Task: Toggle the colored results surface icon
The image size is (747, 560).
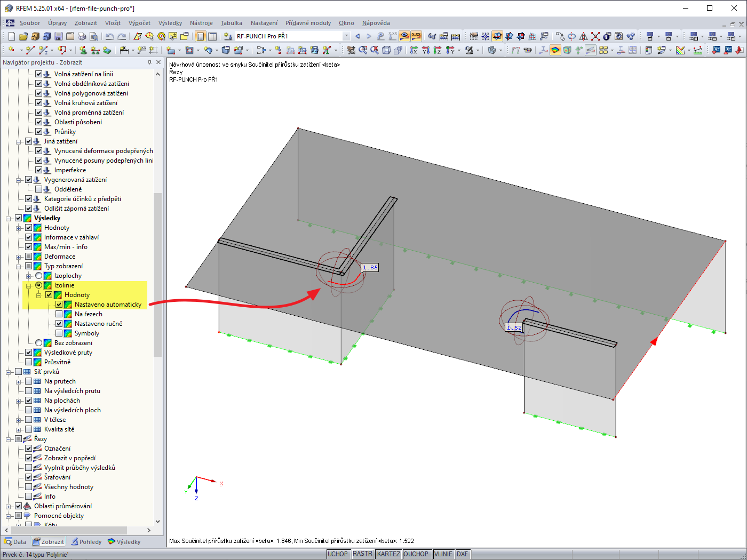Action: (x=555, y=50)
